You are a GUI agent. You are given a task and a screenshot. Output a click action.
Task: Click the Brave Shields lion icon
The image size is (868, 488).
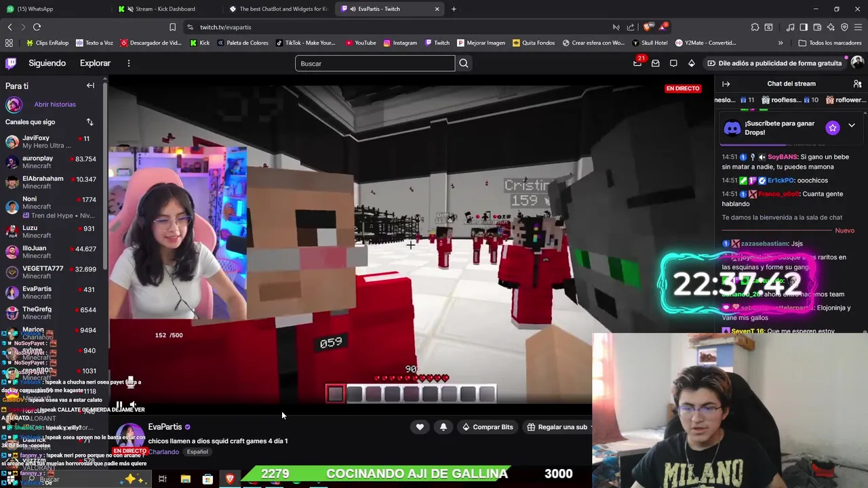pyautogui.click(x=647, y=27)
